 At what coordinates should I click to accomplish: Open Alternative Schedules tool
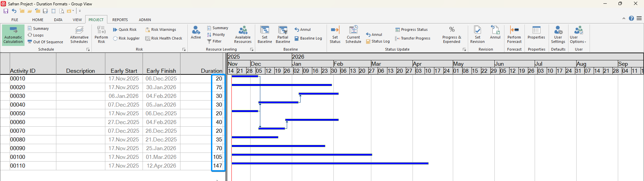click(x=79, y=35)
